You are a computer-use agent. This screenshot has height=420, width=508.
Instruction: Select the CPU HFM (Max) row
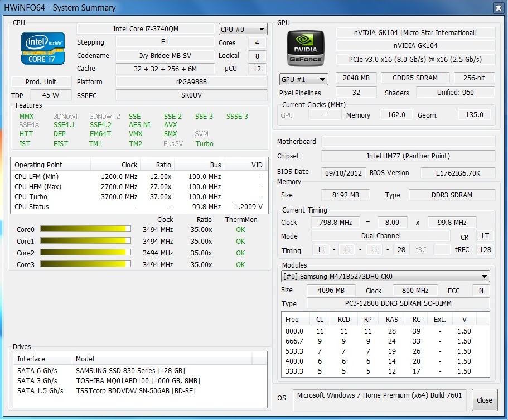[139, 187]
